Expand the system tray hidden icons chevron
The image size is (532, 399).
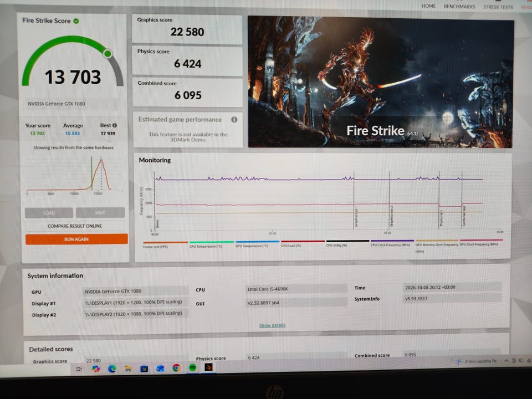(x=506, y=361)
